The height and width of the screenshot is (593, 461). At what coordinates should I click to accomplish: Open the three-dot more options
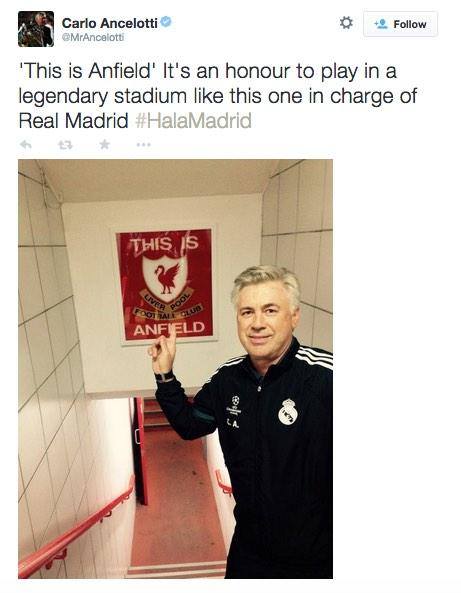tap(144, 144)
